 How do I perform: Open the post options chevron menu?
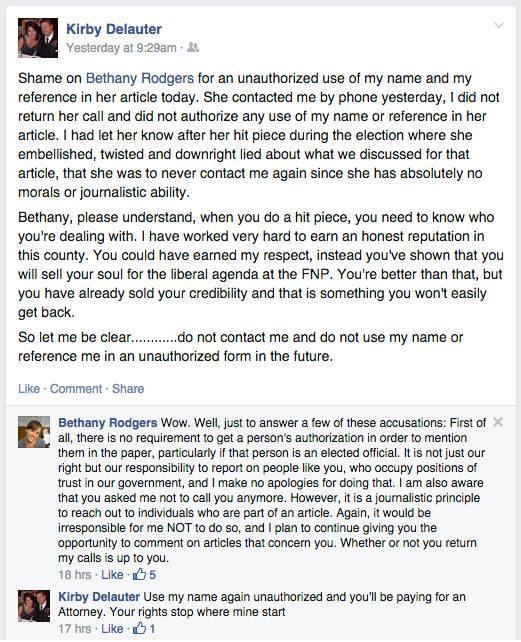click(498, 25)
